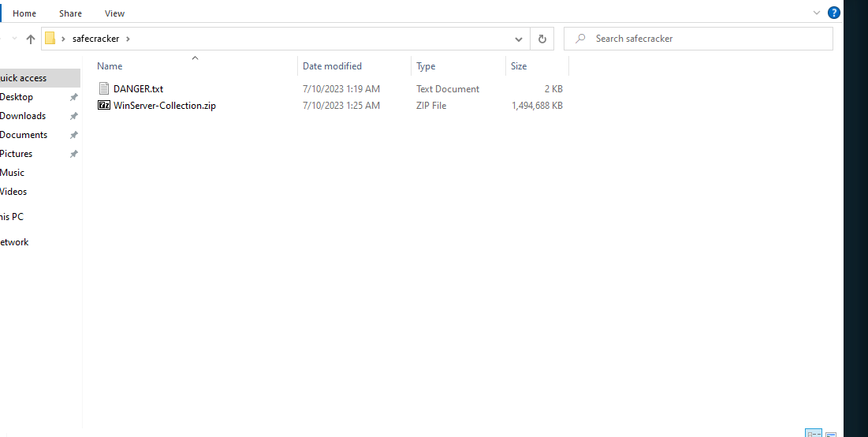Screen dimensions: 868x437
Task: Sort by Type column header
Action: [x=426, y=66]
